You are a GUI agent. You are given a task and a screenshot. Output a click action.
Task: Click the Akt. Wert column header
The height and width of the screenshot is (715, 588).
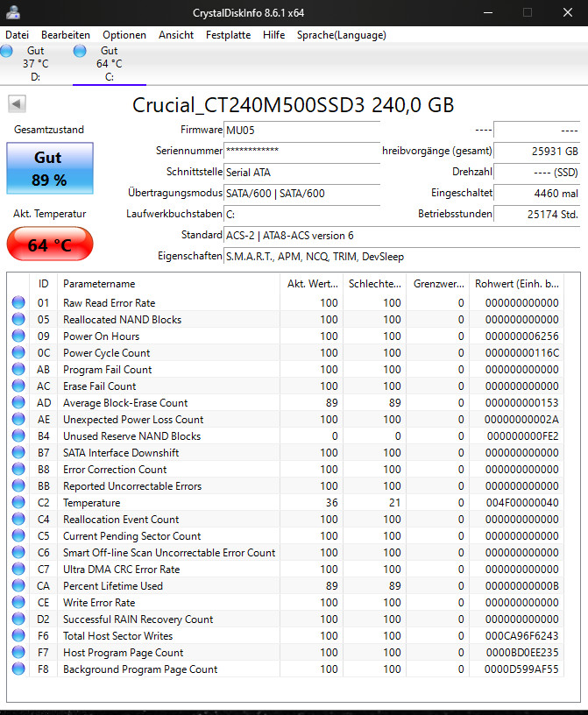point(312,284)
